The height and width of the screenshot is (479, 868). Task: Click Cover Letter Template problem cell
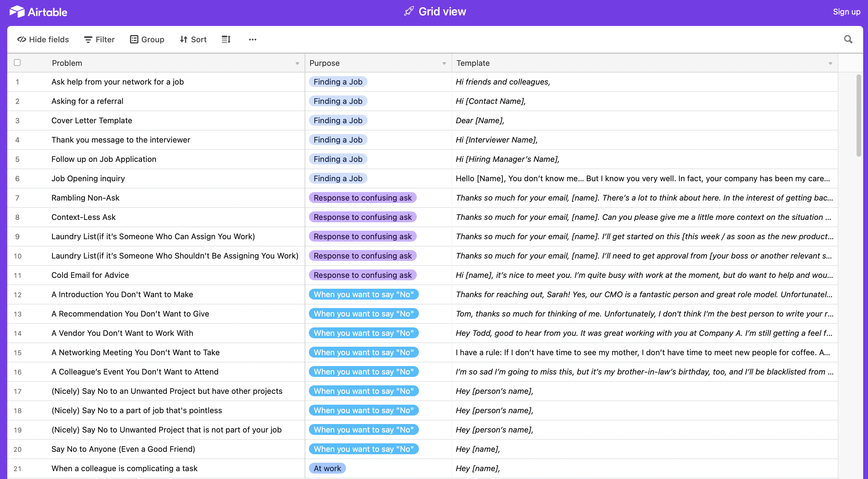92,121
